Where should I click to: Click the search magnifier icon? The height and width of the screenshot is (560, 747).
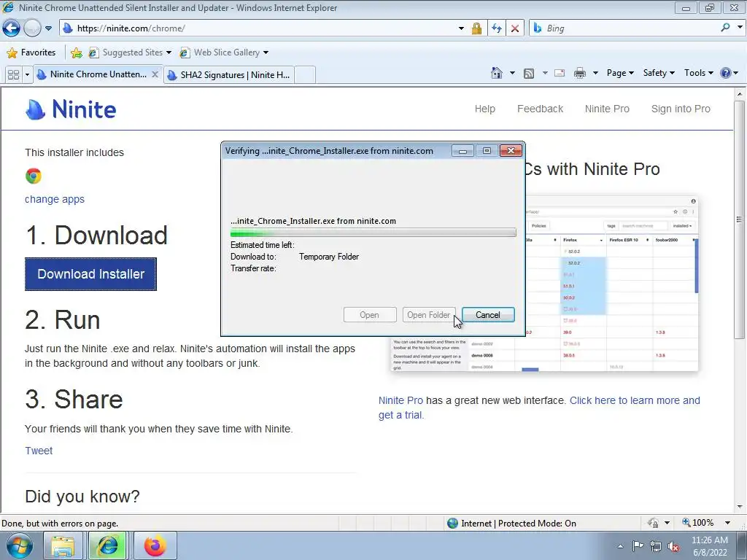[725, 28]
